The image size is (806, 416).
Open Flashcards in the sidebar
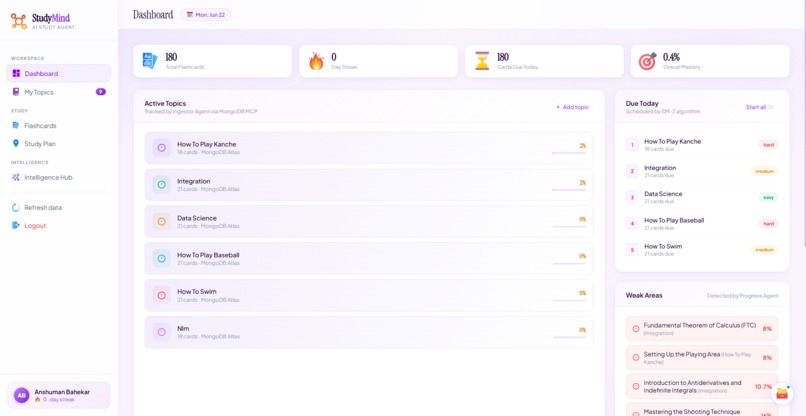[x=59, y=125]
